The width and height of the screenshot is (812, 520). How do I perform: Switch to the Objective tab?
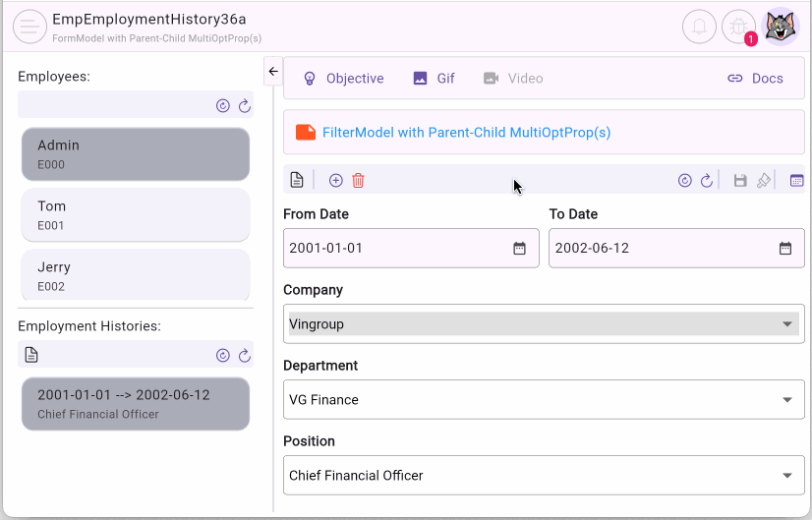pyautogui.click(x=343, y=79)
